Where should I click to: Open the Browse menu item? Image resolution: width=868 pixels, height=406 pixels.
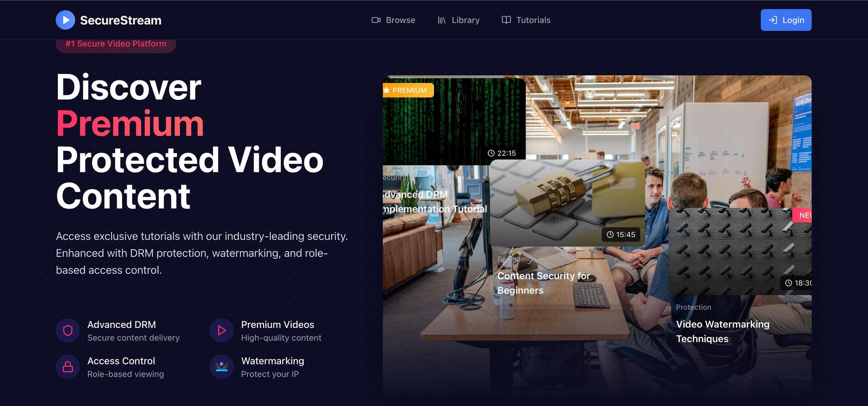(400, 20)
